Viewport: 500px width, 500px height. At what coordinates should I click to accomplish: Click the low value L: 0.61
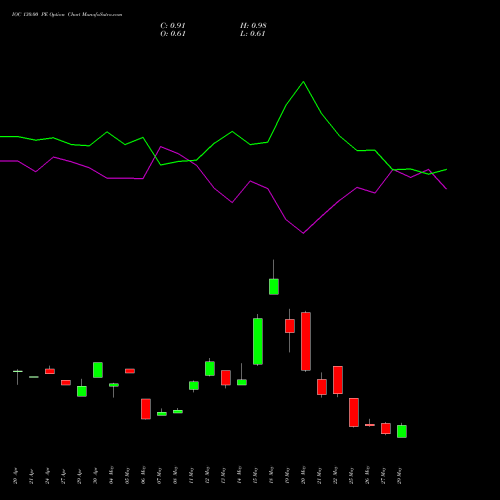253,34
